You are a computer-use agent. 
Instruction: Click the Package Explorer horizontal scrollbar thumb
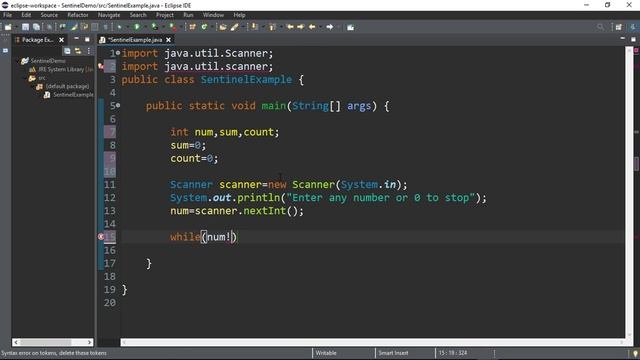click(x=46, y=342)
